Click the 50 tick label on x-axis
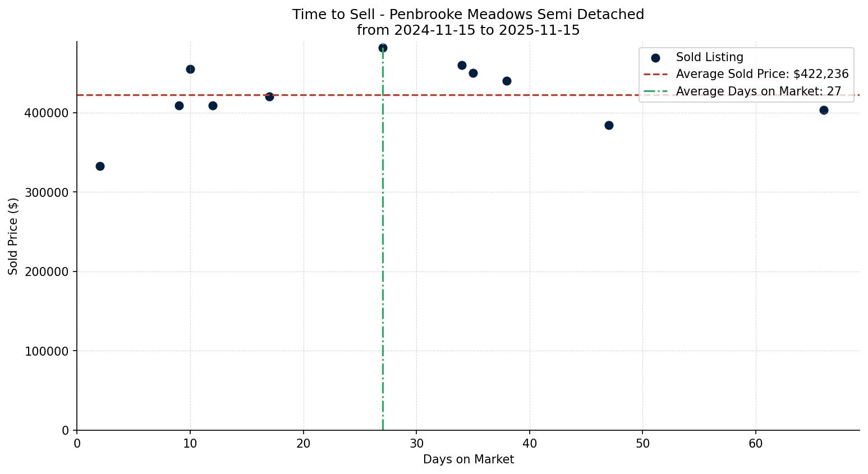 click(x=642, y=444)
